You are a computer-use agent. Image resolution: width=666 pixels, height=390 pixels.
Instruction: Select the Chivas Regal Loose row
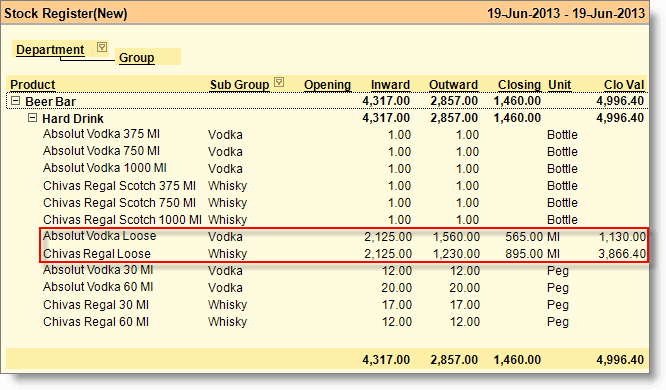344,254
